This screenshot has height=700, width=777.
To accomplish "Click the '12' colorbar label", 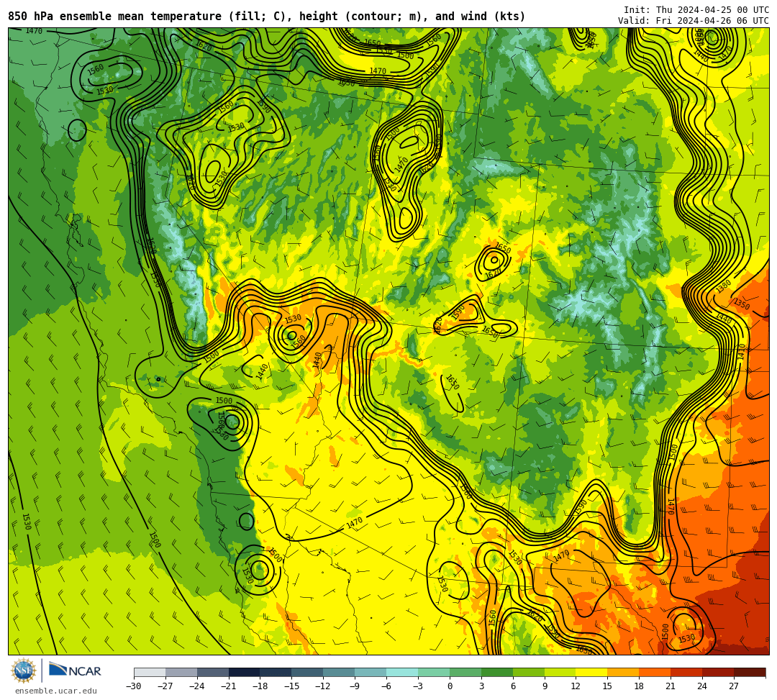I will [576, 686].
